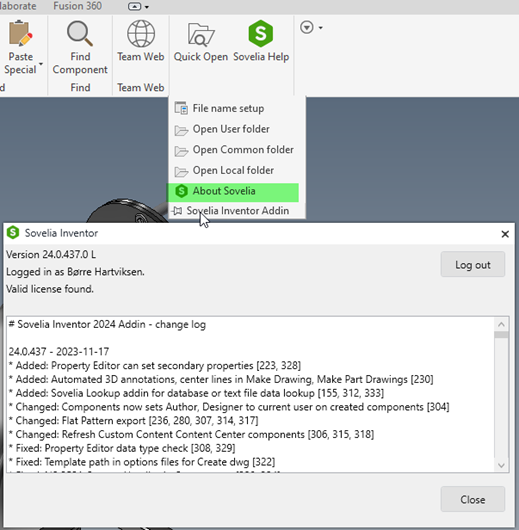Click the Team Web panel label
The width and height of the screenshot is (519, 530).
point(141,88)
